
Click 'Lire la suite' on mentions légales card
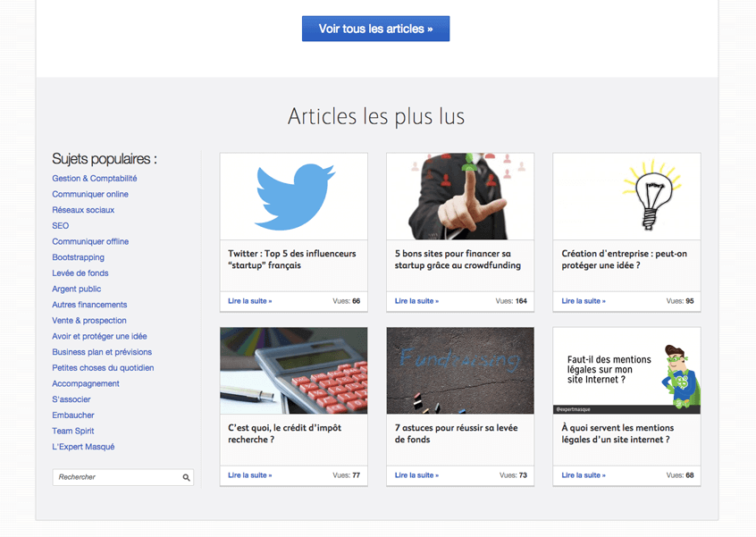[584, 475]
